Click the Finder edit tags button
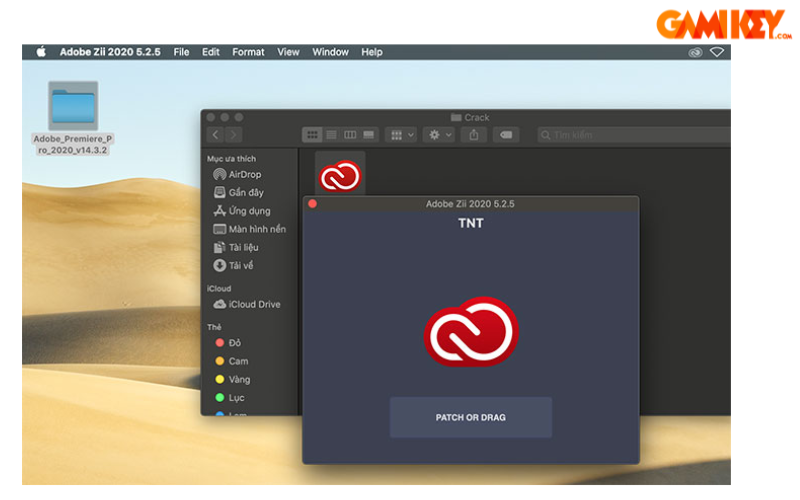The height and width of the screenshot is (500, 800). pos(506,135)
